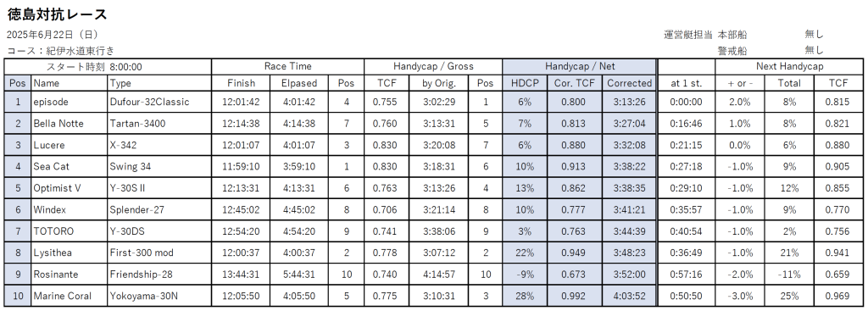868x311 pixels.
Task: Select the Race Time header cell
Action: tap(288, 66)
